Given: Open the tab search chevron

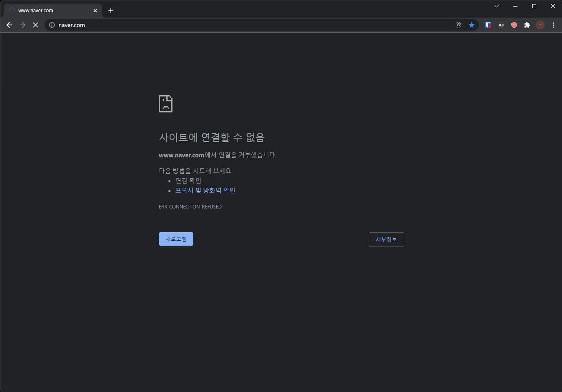Looking at the screenshot, I should click(496, 6).
